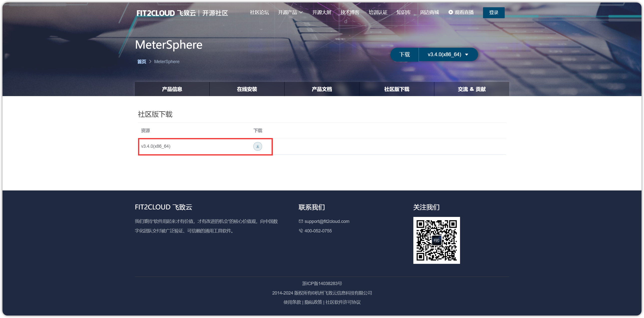
Task: Open 培训认证 in the top navigation
Action: click(378, 12)
